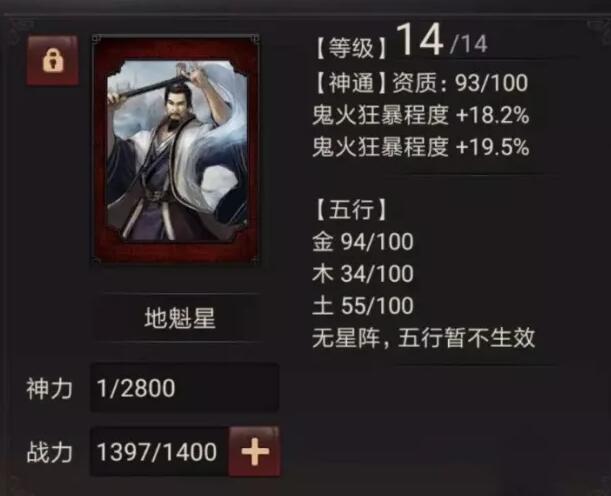The width and height of the screenshot is (611, 496).
Task: Tap the large level number 14
Action: [420, 40]
